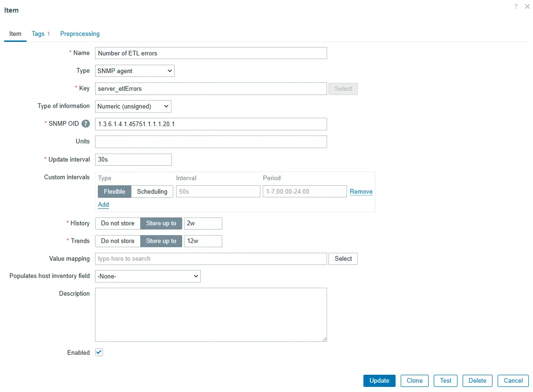Click the Delete button
This screenshot has height=392, width=533.
click(477, 381)
